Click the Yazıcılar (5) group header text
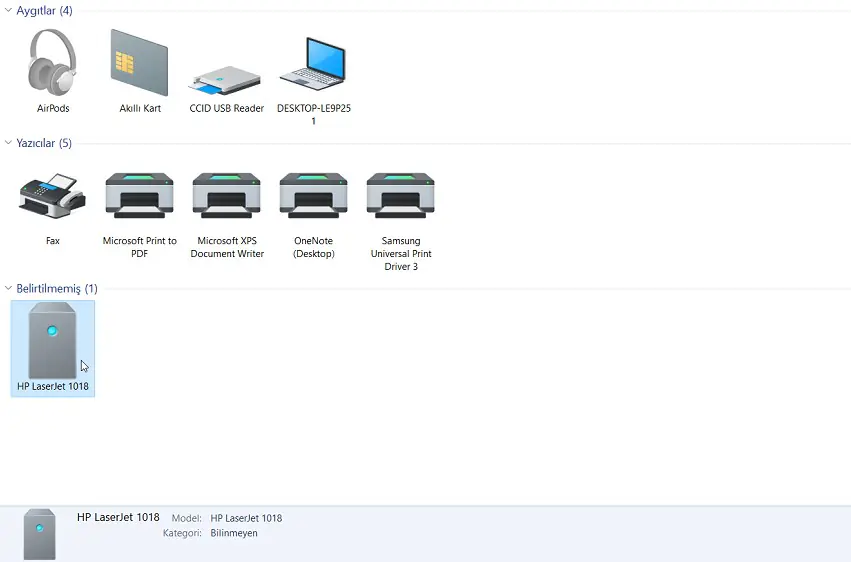Image resolution: width=851 pixels, height=562 pixels. [44, 144]
